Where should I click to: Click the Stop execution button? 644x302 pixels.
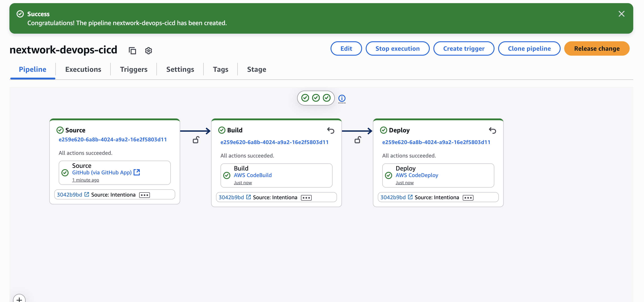397,49
